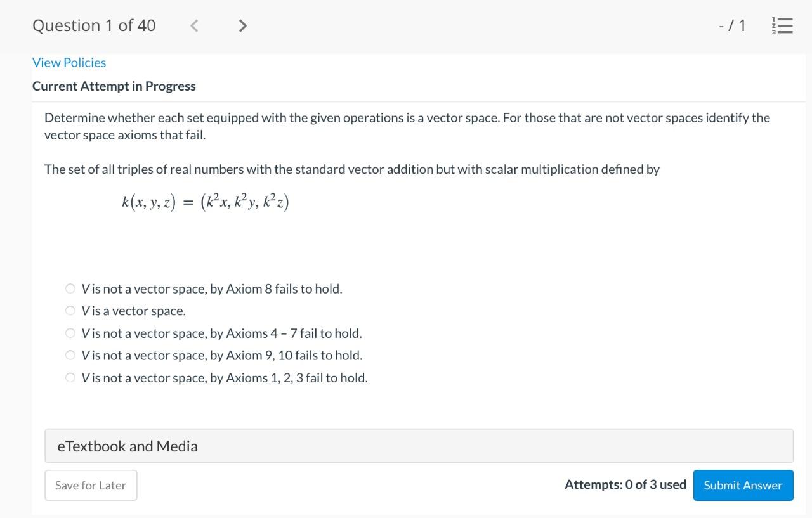Image resolution: width=812 pixels, height=518 pixels.
Task: Click the question prompt paragraph
Action: point(406,126)
